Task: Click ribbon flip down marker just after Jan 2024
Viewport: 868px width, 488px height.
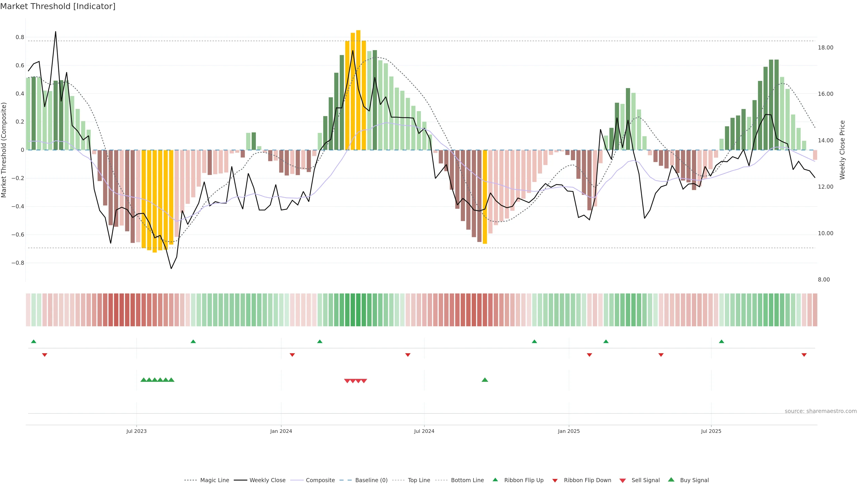Action: [292, 355]
